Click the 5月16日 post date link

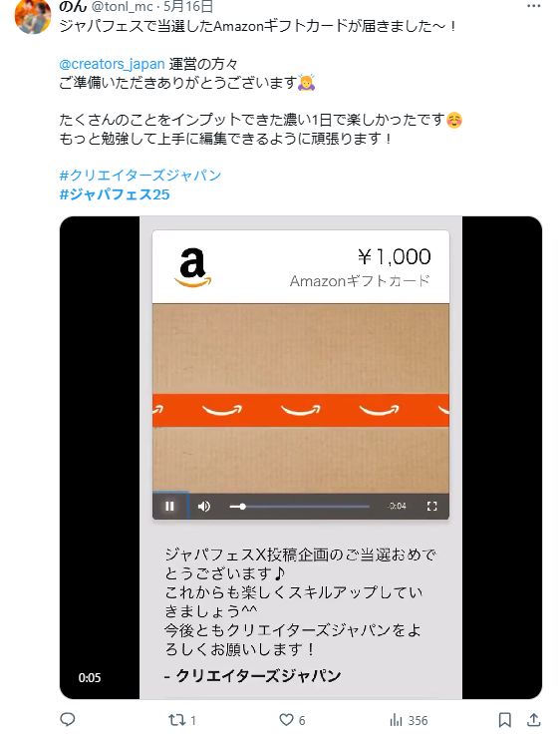click(188, 7)
